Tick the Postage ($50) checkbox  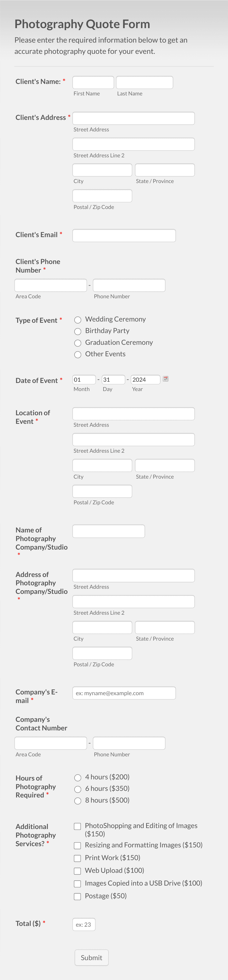77,896
